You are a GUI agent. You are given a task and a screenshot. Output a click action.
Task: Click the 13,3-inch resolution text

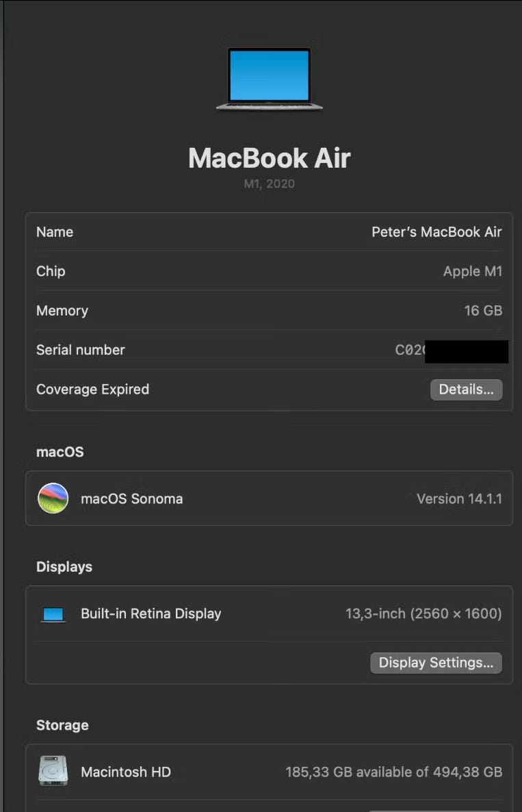(423, 613)
